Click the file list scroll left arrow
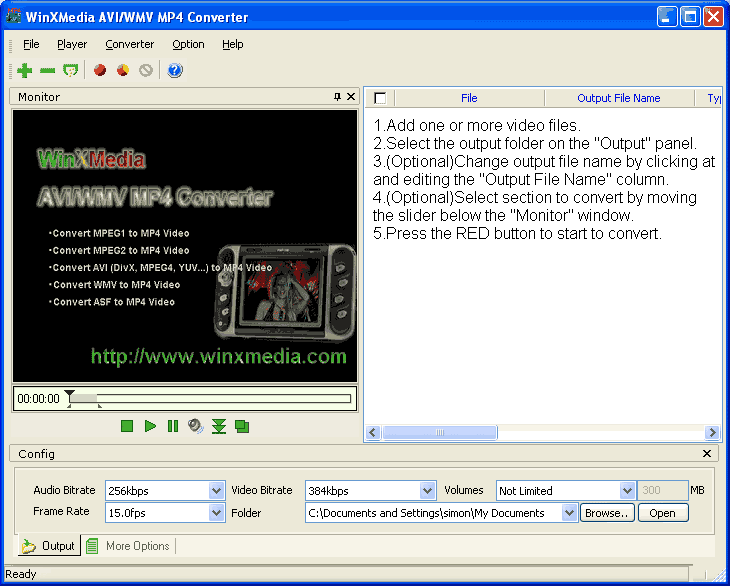The width and height of the screenshot is (730, 586). tap(372, 432)
